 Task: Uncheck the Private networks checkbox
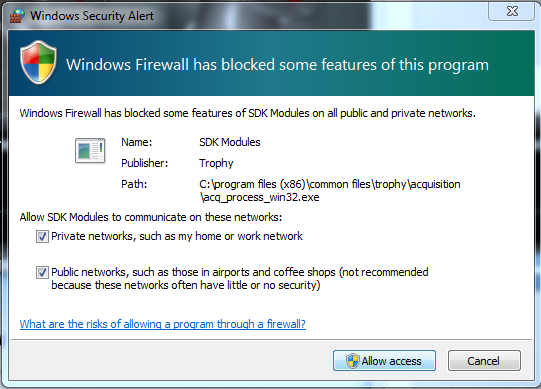(42, 236)
